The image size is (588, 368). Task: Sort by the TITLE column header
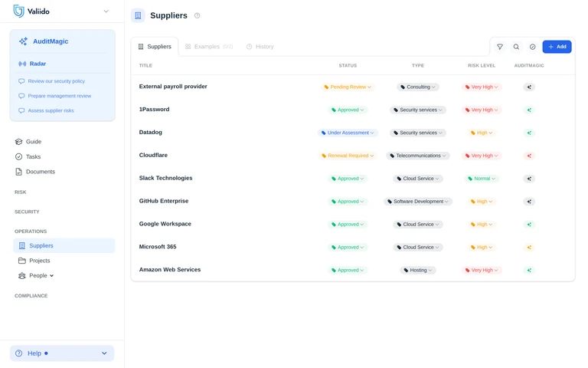[x=145, y=65]
